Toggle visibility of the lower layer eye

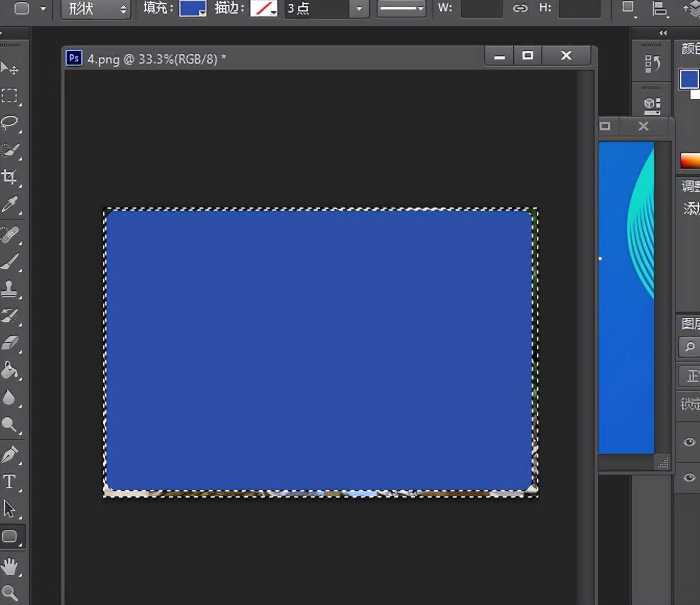tap(689, 478)
